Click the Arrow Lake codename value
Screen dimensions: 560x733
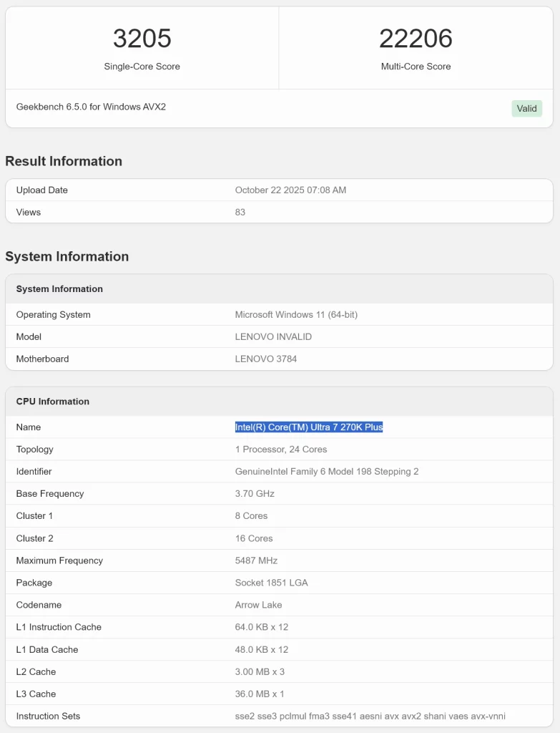pyautogui.click(x=258, y=605)
